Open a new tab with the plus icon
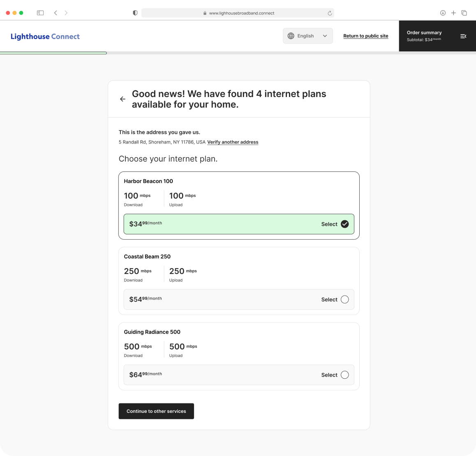Screen dimensions: 476x456 [x=453, y=13]
